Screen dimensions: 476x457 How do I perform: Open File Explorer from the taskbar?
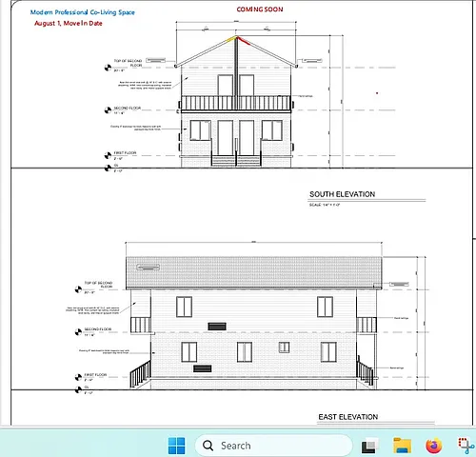click(403, 446)
